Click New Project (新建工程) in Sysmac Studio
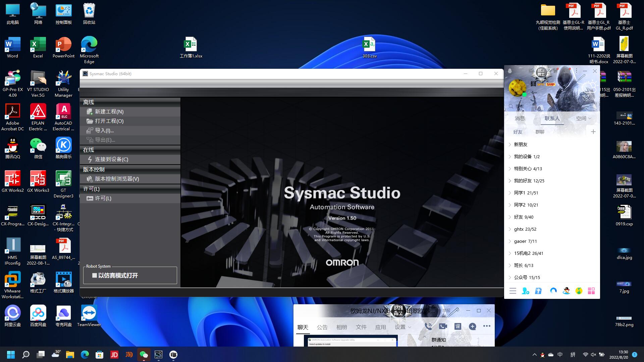644x362 pixels. pyautogui.click(x=109, y=111)
